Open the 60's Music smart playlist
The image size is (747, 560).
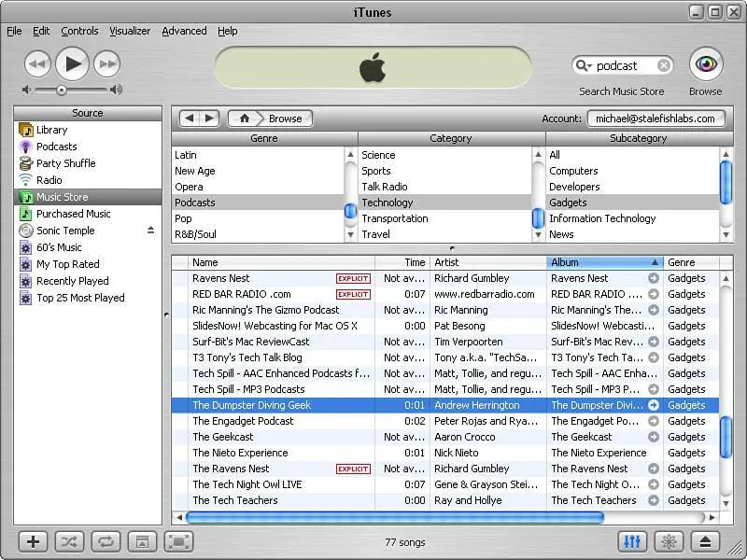pos(88,247)
